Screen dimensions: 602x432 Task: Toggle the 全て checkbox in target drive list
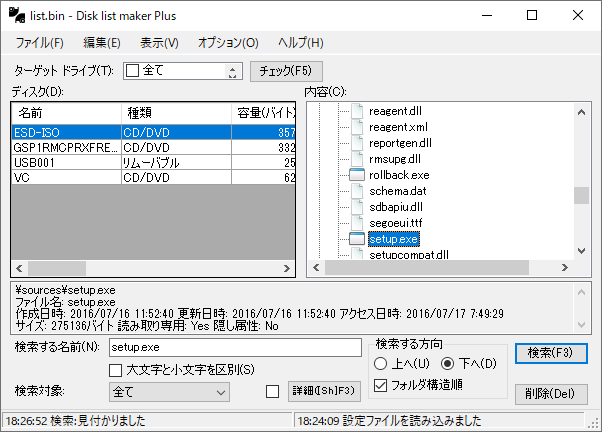pyautogui.click(x=132, y=71)
